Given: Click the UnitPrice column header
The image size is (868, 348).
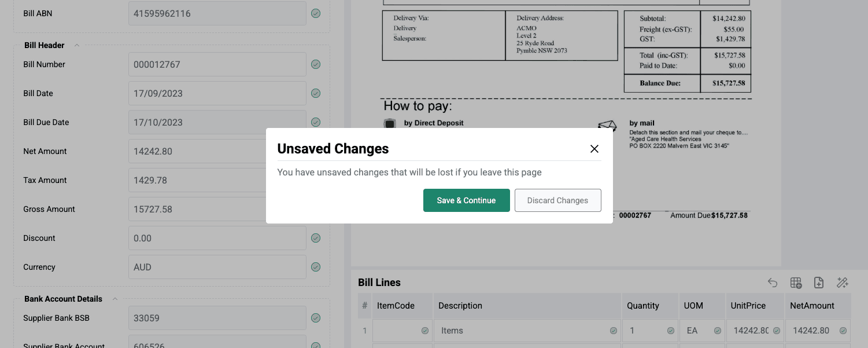Looking at the screenshot, I should click(755, 306).
